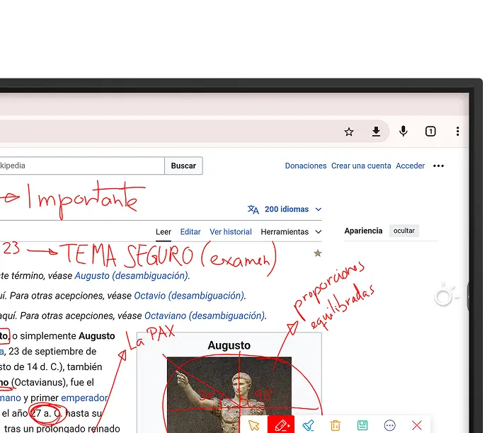Image resolution: width=504 pixels, height=433 pixels.
Task: Select the cursor pointer tool in annotation bar
Action: tap(253, 425)
